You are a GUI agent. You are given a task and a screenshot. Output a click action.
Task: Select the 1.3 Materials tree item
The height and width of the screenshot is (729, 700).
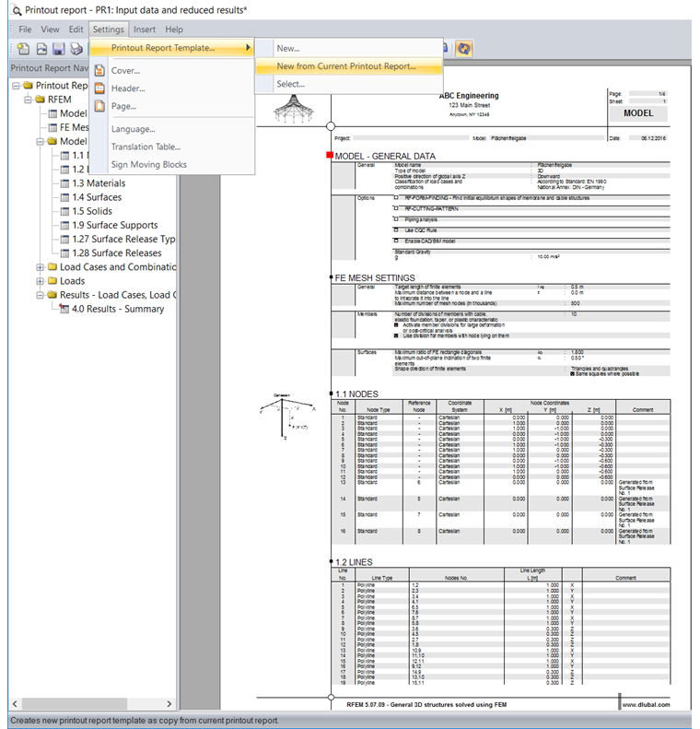coord(99,183)
